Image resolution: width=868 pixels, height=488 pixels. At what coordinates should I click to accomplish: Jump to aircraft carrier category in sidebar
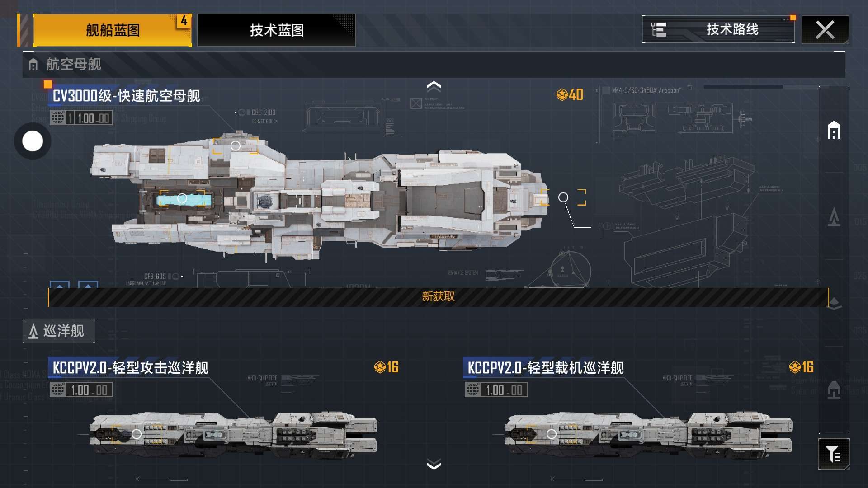(834, 131)
